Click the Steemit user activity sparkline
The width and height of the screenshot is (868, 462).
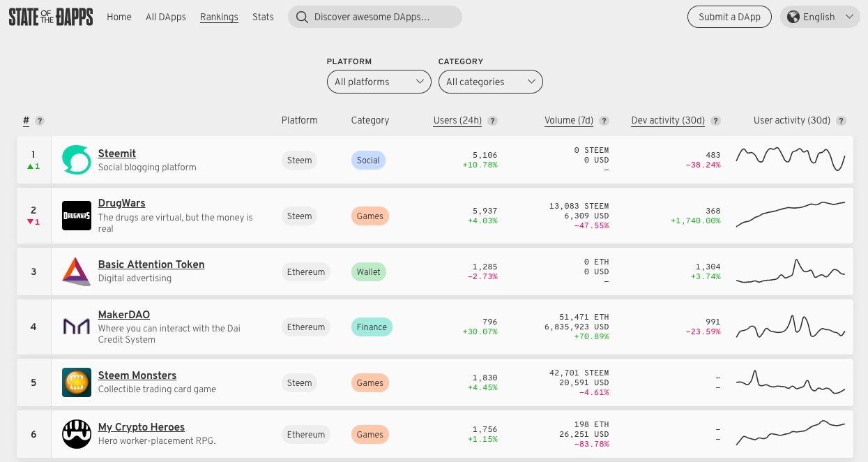coord(791,160)
